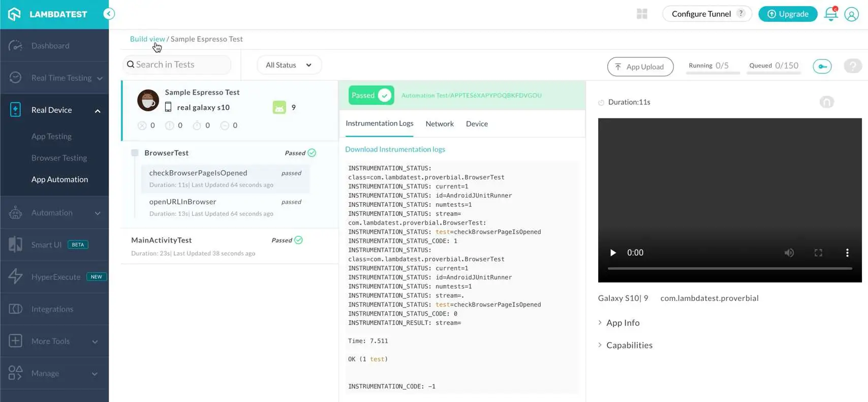Click the Search in Tests field
The image size is (868, 402).
178,65
